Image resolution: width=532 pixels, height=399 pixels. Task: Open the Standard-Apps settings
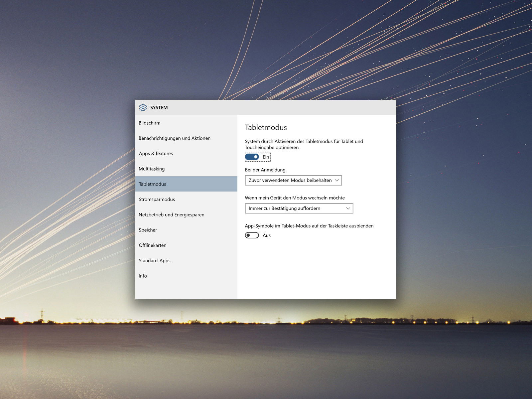(x=186, y=260)
